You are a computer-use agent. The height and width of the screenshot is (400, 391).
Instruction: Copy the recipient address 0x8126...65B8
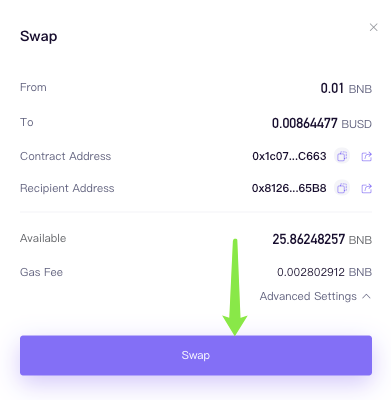pyautogui.click(x=342, y=188)
